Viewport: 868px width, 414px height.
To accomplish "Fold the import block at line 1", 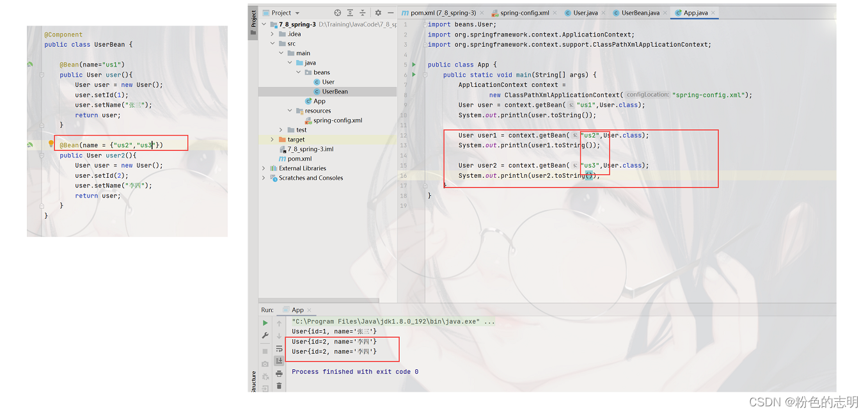I will [425, 24].
